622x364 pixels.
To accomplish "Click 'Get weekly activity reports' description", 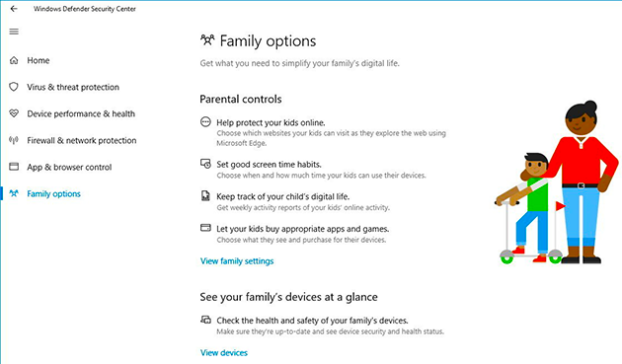I will tap(303, 207).
